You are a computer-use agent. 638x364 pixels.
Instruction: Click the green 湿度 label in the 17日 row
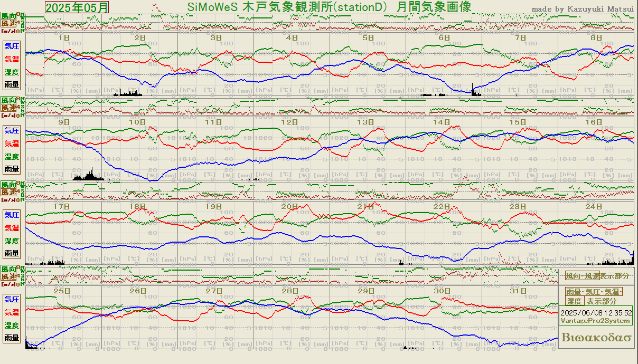click(x=12, y=241)
